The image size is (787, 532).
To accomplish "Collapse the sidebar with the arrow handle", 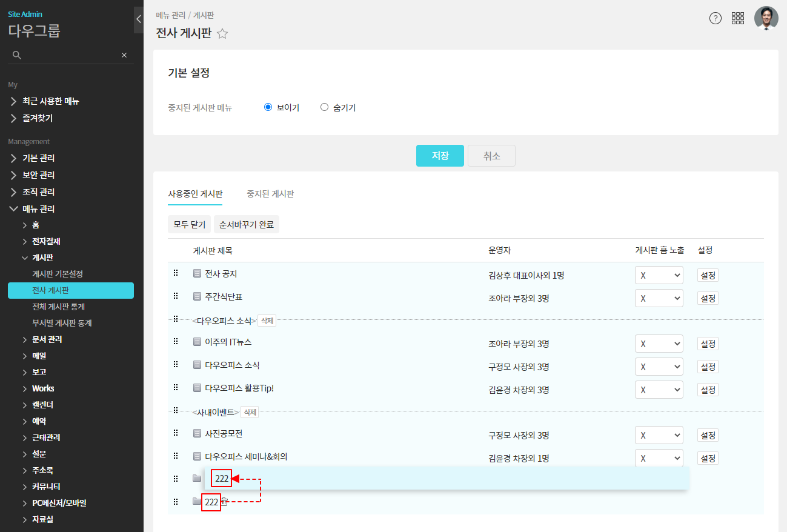I will click(x=138, y=19).
